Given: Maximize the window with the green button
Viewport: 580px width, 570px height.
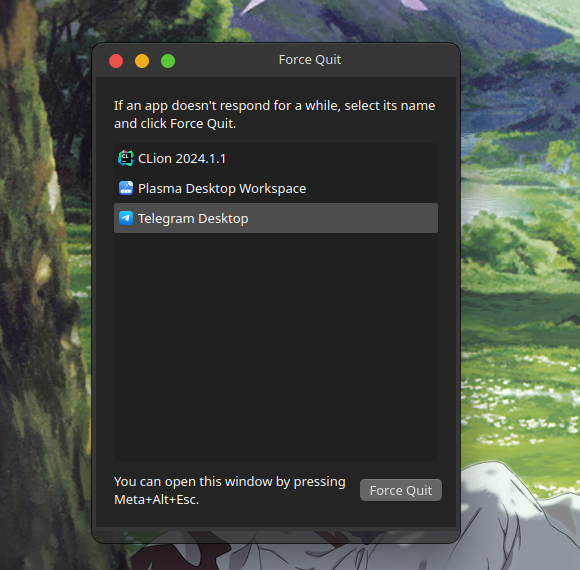Looking at the screenshot, I should click(x=168, y=61).
